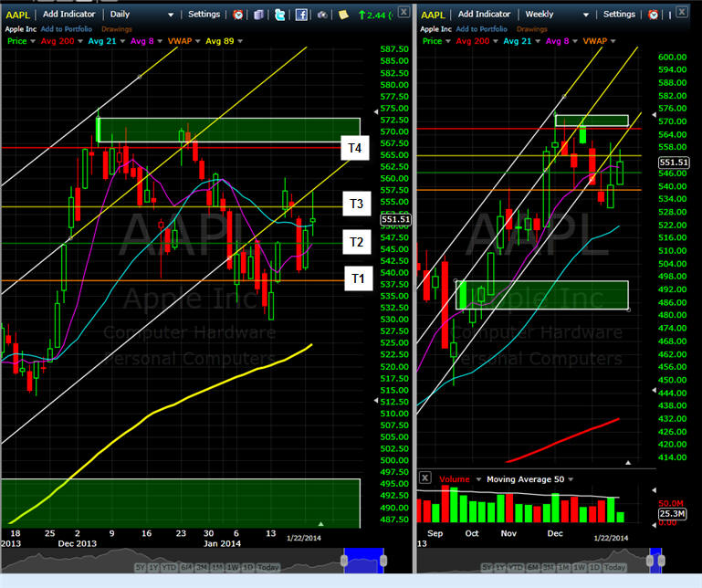The width and height of the screenshot is (702, 588).
Task: Expand Avg 89 indicator options
Action: 240,41
